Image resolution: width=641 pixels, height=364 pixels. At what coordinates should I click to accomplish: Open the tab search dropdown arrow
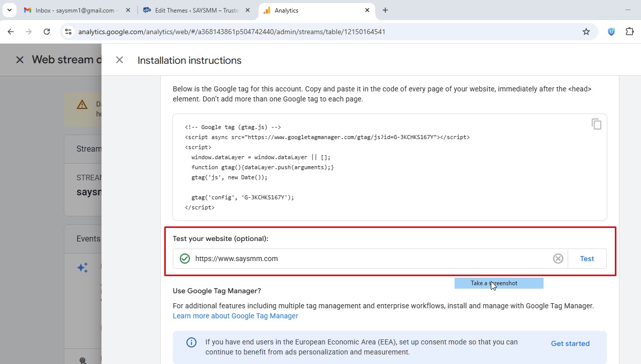click(10, 10)
